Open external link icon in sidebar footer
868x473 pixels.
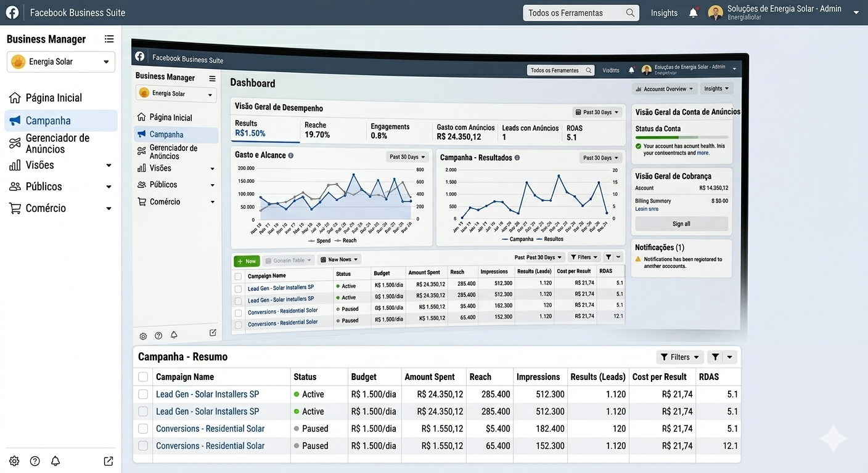pos(108,461)
